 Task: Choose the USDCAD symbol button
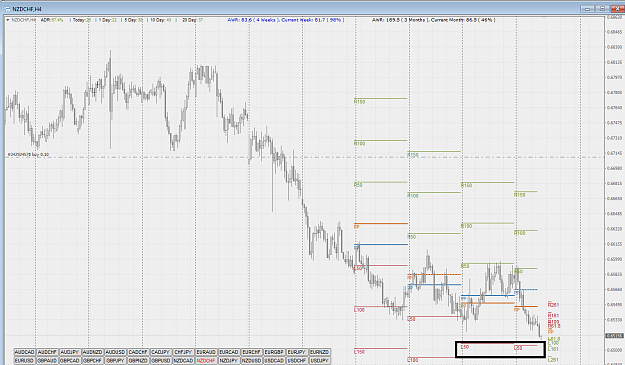tap(274, 361)
